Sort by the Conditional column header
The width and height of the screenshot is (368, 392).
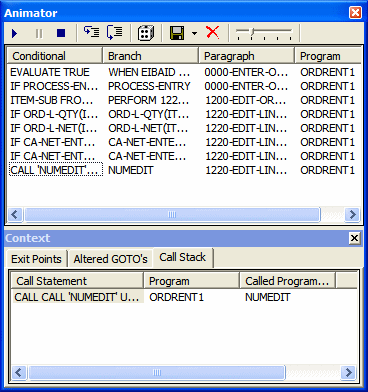[55, 56]
